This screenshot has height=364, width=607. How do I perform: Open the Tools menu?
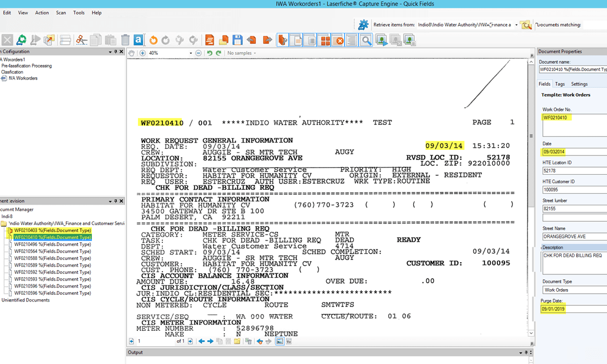click(79, 13)
